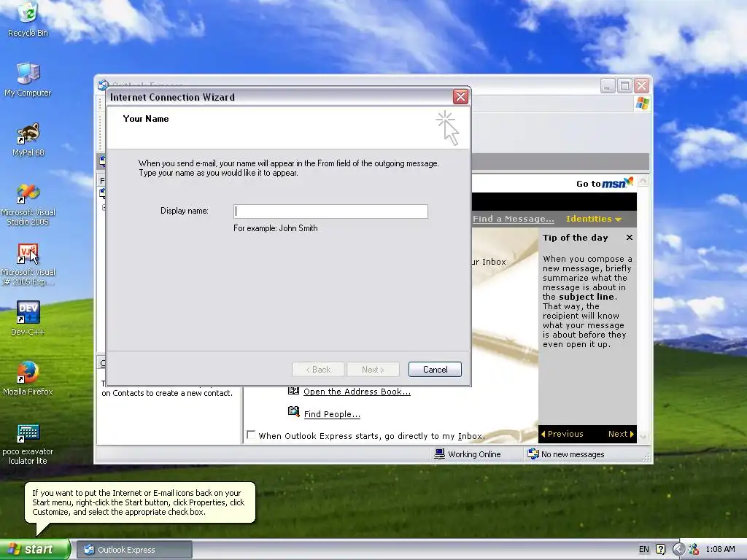Click the Find People icon
747x560 pixels.
293,411
